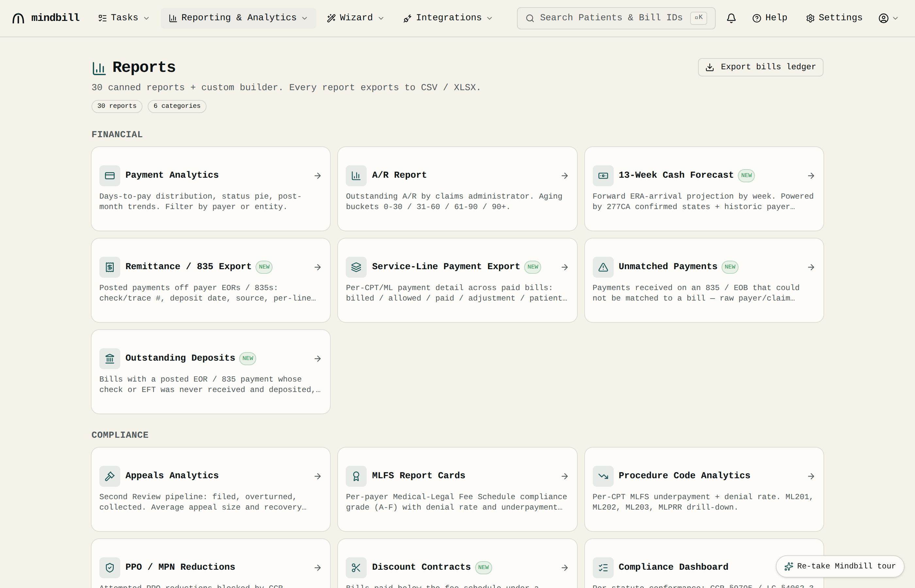Click the FINANCIAL section heading
The image size is (915, 588).
[x=117, y=134]
